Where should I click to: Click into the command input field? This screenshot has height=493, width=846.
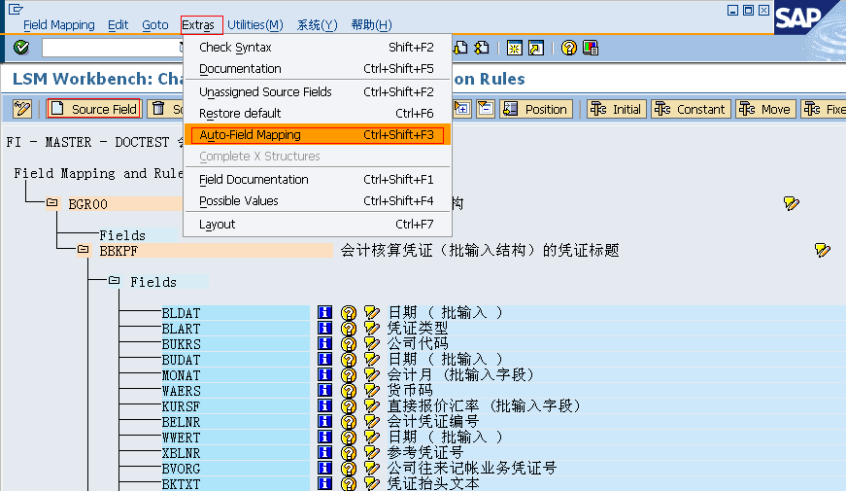tap(113, 47)
